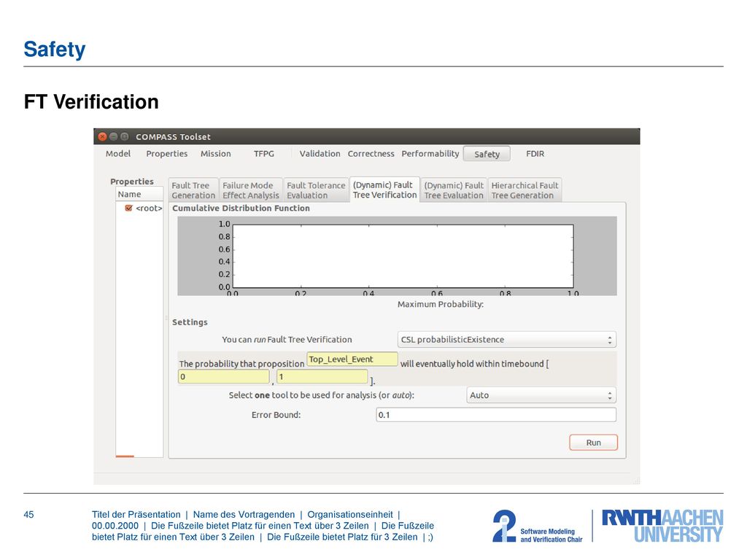Open the Validation tab
Viewport: 747px width, 560px height.
[x=320, y=153]
